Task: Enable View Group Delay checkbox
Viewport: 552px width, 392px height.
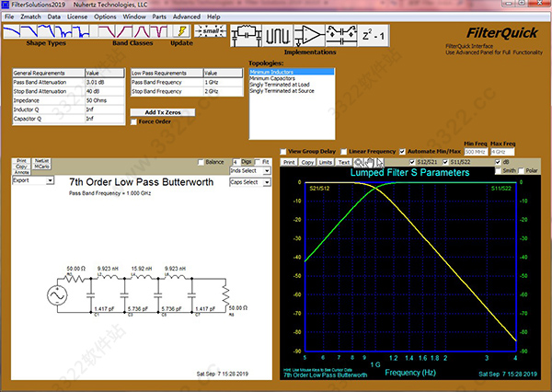Action: pos(283,152)
